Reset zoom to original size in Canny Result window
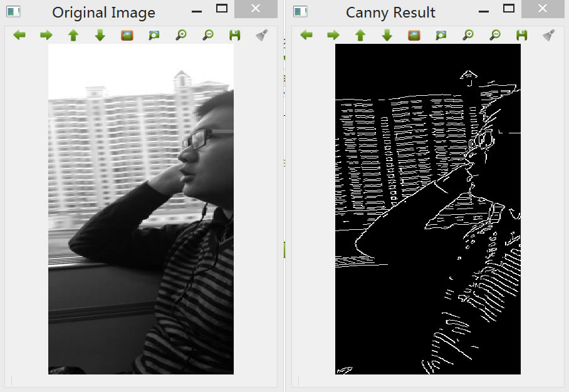Screen dimensions: 569x392 click(414, 35)
